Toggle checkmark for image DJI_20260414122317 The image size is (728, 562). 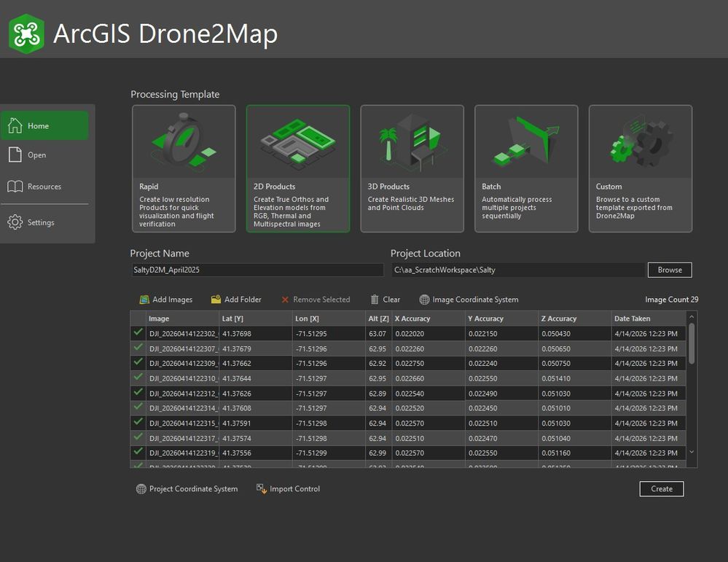tap(138, 437)
